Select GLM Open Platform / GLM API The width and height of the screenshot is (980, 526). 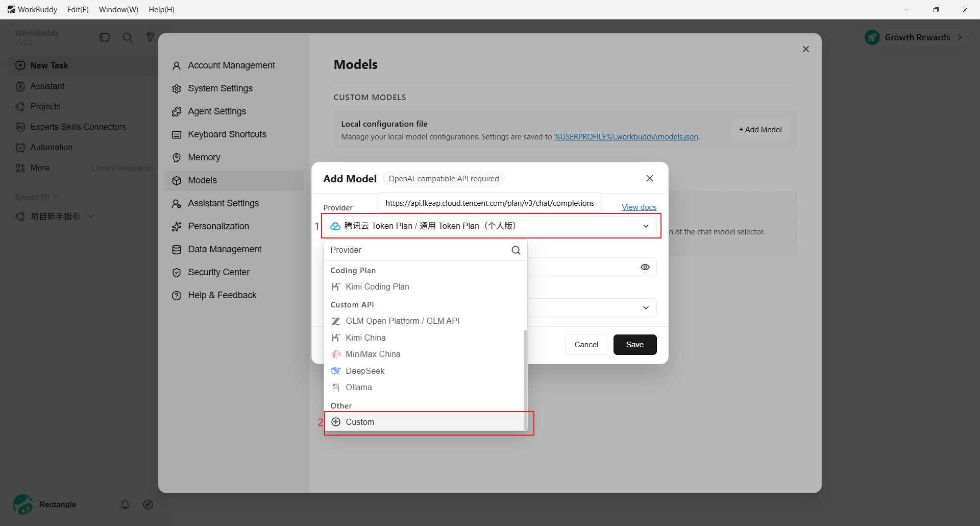coord(425,321)
